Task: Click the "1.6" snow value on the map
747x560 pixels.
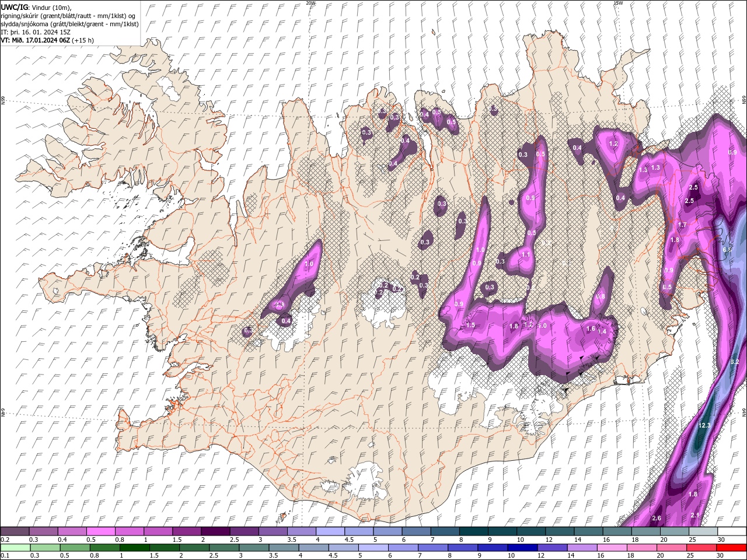Action: click(x=591, y=329)
